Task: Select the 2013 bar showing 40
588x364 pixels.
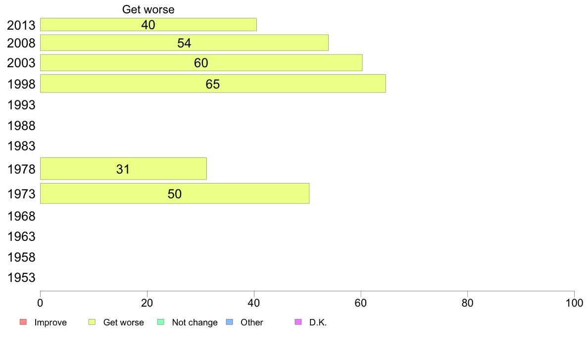Action: pyautogui.click(x=148, y=24)
